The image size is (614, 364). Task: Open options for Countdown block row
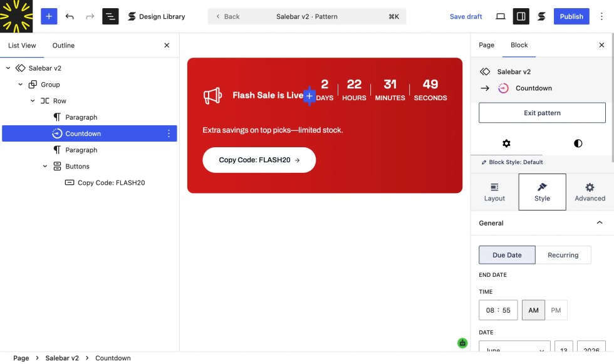[169, 133]
